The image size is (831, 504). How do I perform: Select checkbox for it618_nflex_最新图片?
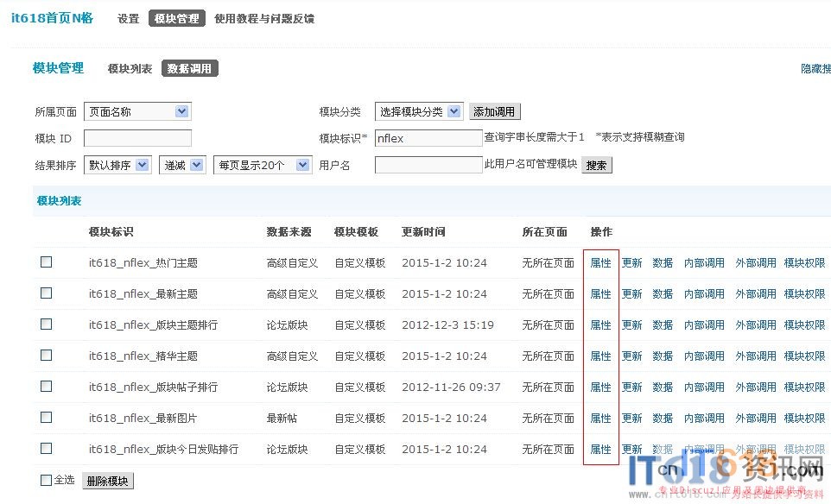pos(47,418)
